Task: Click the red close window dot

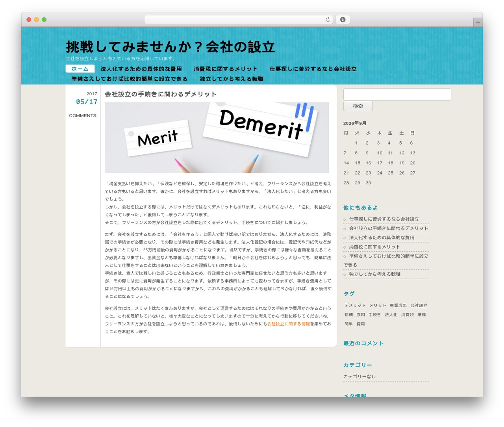Action: 29,20
